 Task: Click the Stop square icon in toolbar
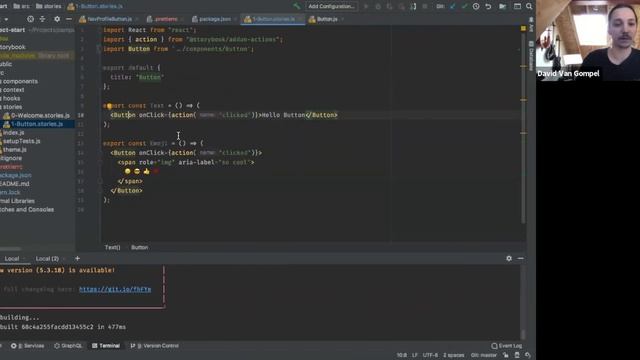[424, 7]
